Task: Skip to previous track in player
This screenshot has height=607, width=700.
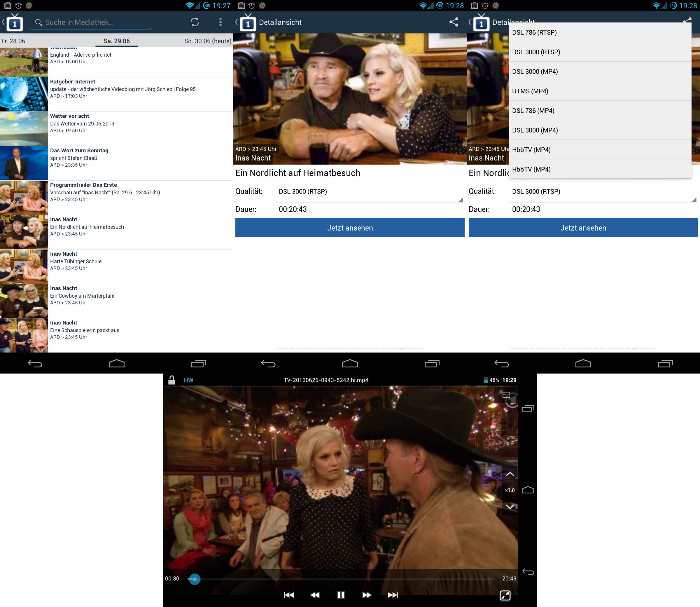Action: click(289, 595)
